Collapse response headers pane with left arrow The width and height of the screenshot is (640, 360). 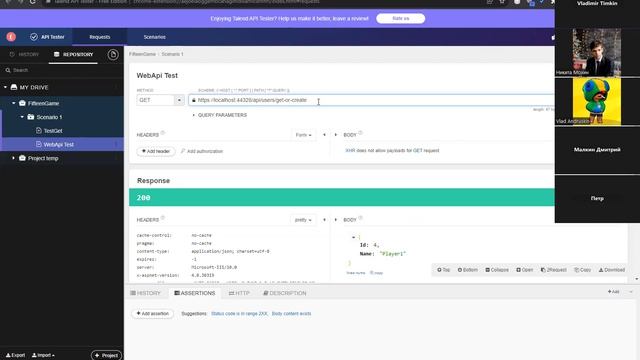(324, 220)
